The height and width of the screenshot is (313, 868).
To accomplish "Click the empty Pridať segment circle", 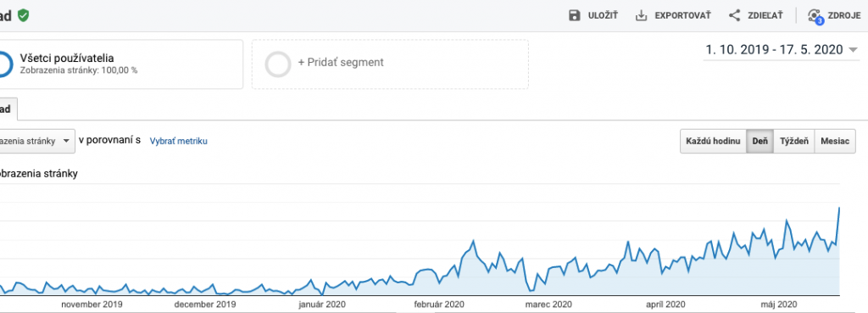I will (278, 64).
